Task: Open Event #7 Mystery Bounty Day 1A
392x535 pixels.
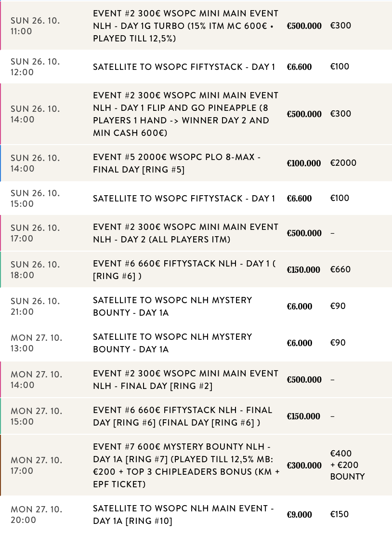Action: coord(186,466)
